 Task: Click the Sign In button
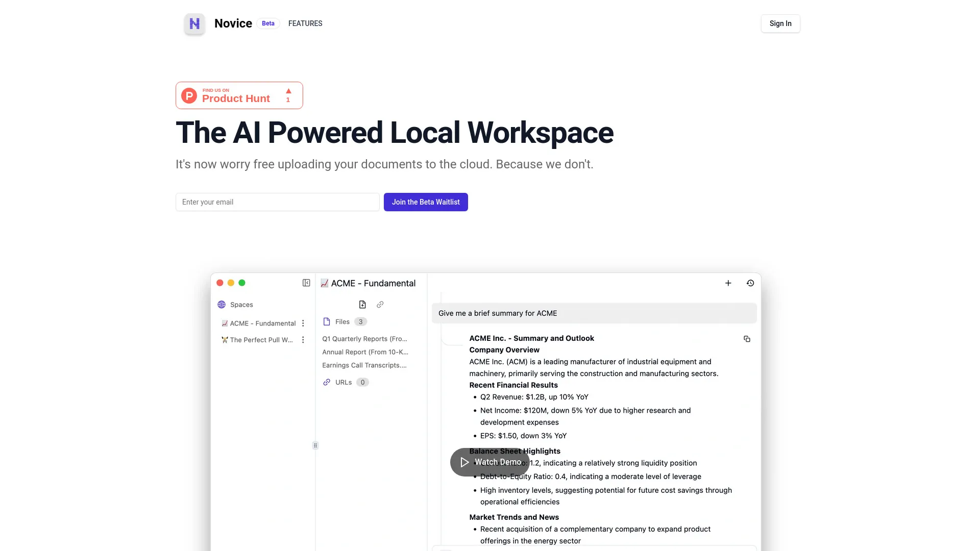[x=780, y=23]
